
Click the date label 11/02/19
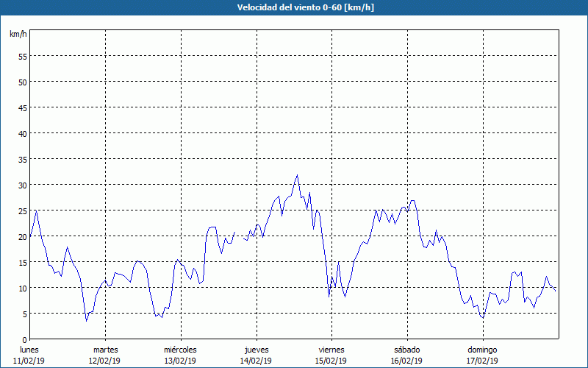[x=29, y=361]
